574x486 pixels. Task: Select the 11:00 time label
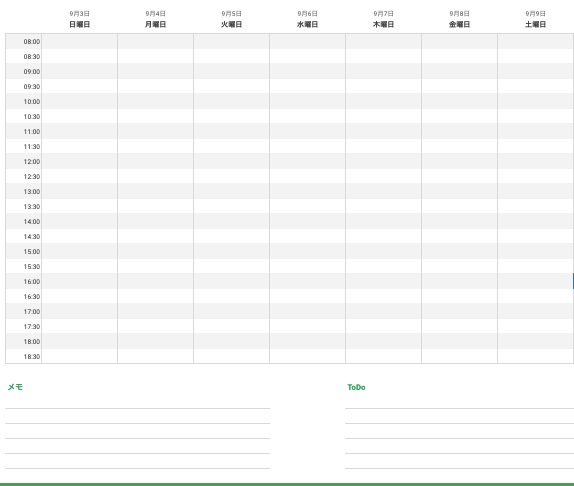32,132
